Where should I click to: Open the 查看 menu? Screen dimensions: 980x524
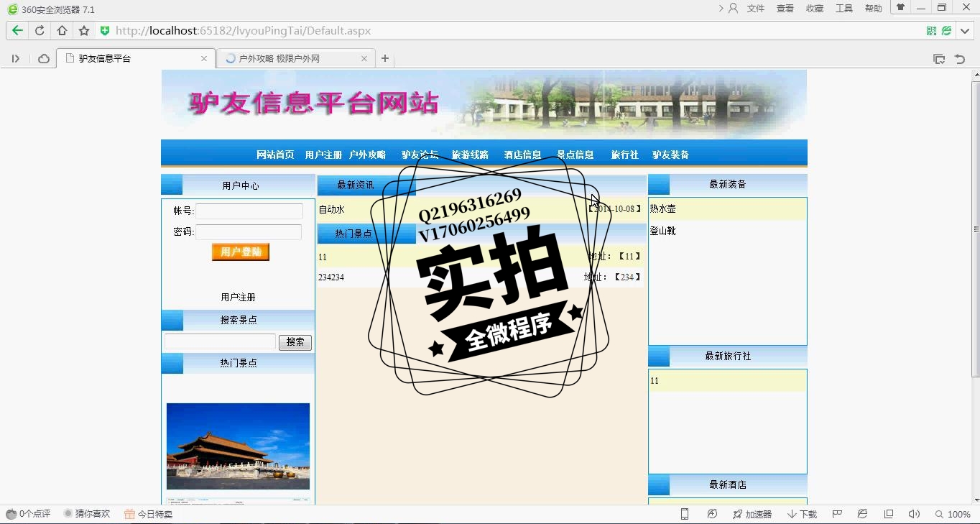click(785, 9)
